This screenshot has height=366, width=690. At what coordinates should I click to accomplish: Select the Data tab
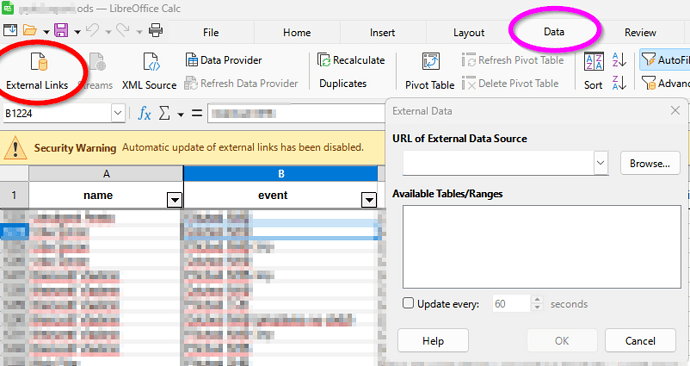(554, 32)
